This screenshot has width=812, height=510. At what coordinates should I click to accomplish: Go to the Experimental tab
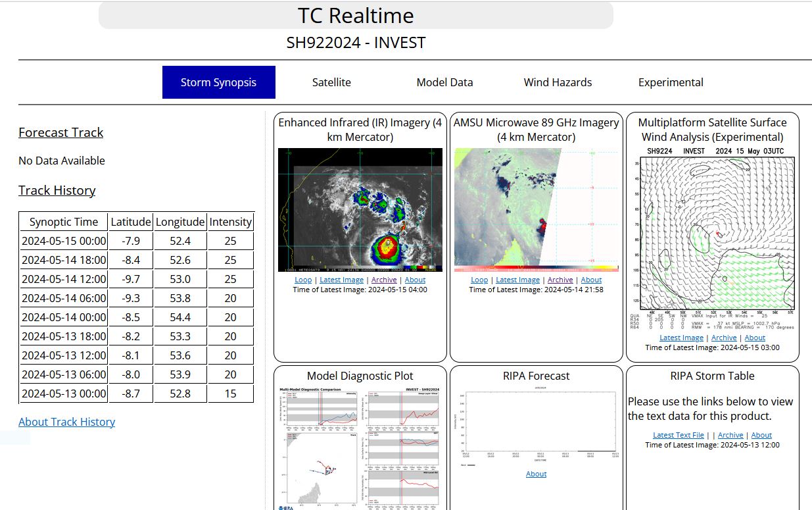pyautogui.click(x=671, y=82)
